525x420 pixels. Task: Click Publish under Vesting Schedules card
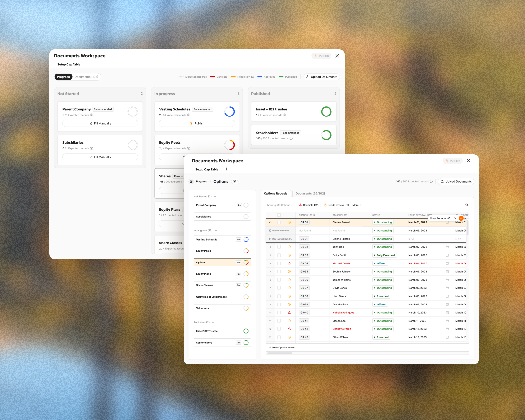[x=197, y=123]
